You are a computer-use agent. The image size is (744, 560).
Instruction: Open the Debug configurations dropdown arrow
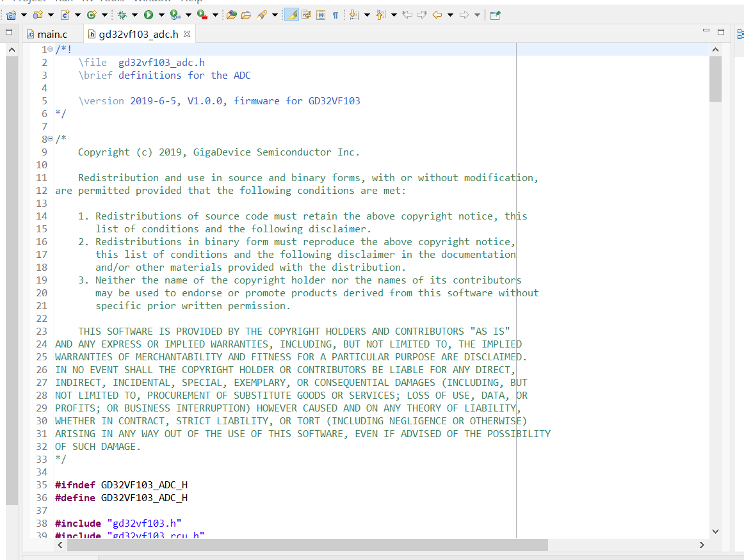[x=134, y=15]
